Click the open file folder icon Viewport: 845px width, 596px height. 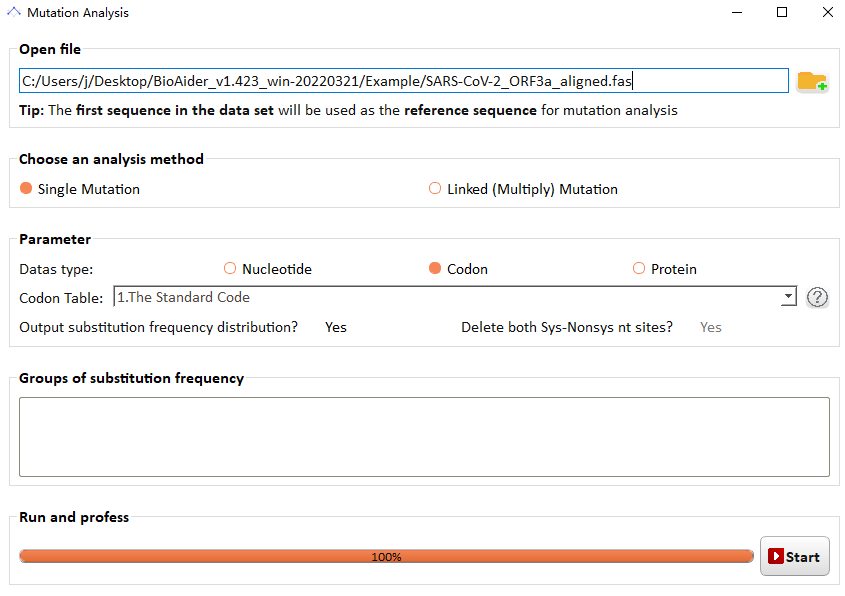tap(812, 82)
